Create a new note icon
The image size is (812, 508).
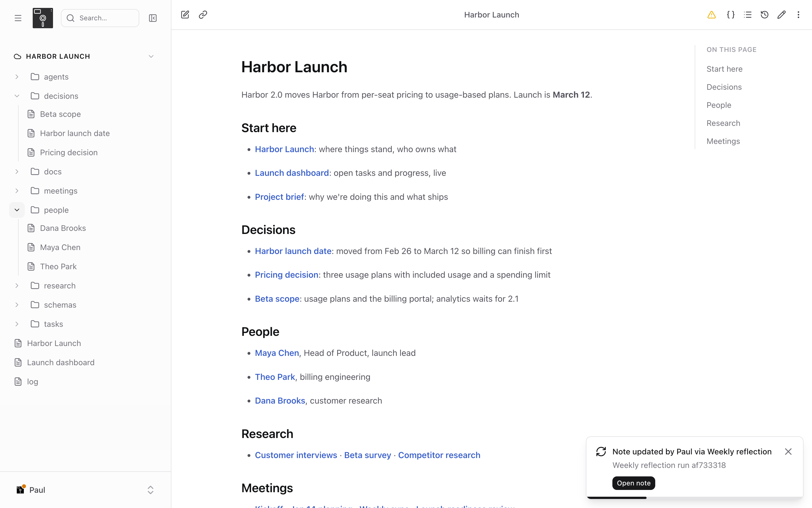point(185,15)
